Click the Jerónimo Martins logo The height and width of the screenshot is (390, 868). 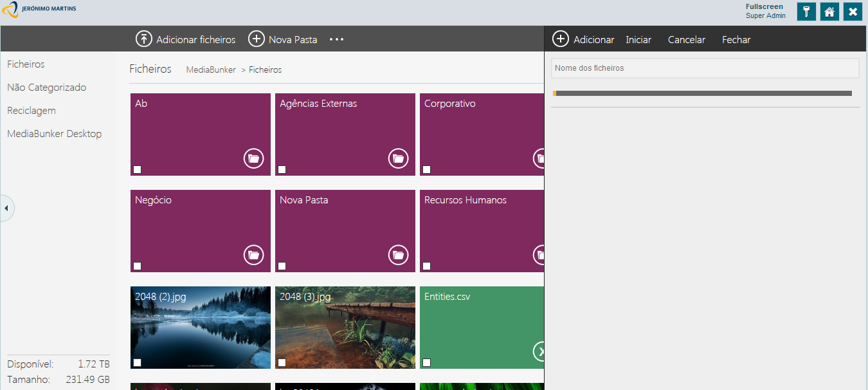click(x=39, y=10)
